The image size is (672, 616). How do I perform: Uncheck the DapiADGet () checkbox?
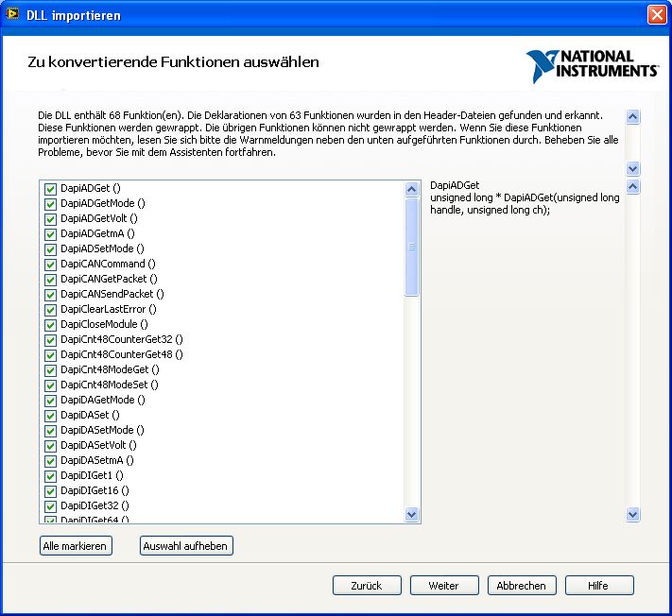[51, 188]
